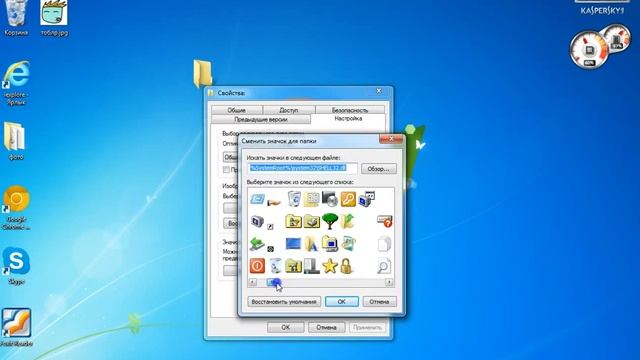The width and height of the screenshot is (640, 360).
Task: Click the icon list horizontal scrollbar thumb
Action: pos(274,282)
